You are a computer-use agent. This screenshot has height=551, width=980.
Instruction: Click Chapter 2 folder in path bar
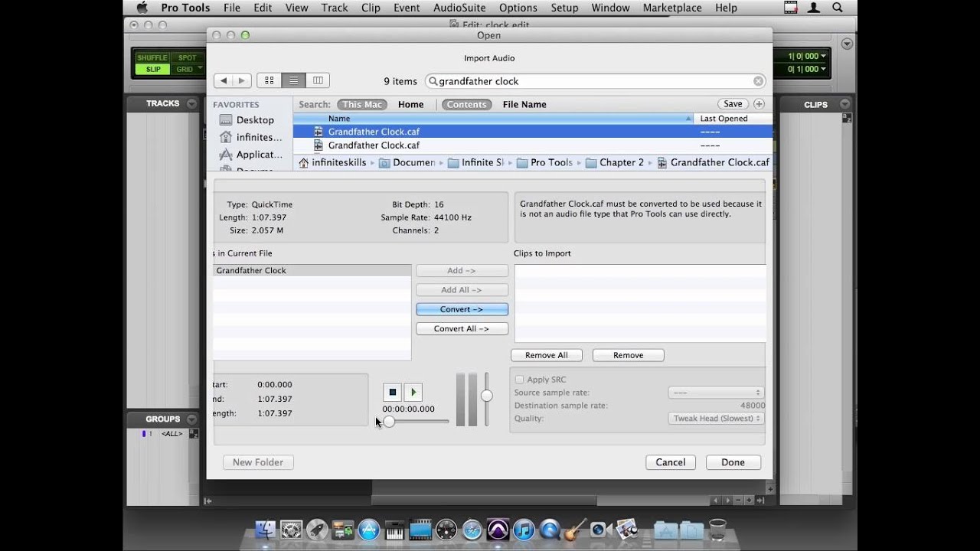tap(615, 162)
